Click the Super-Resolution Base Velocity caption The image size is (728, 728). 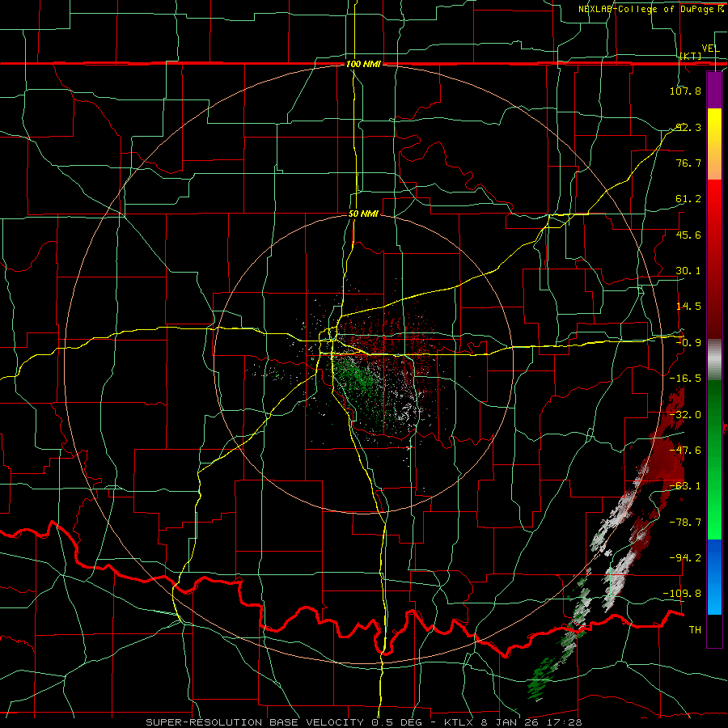click(363, 722)
